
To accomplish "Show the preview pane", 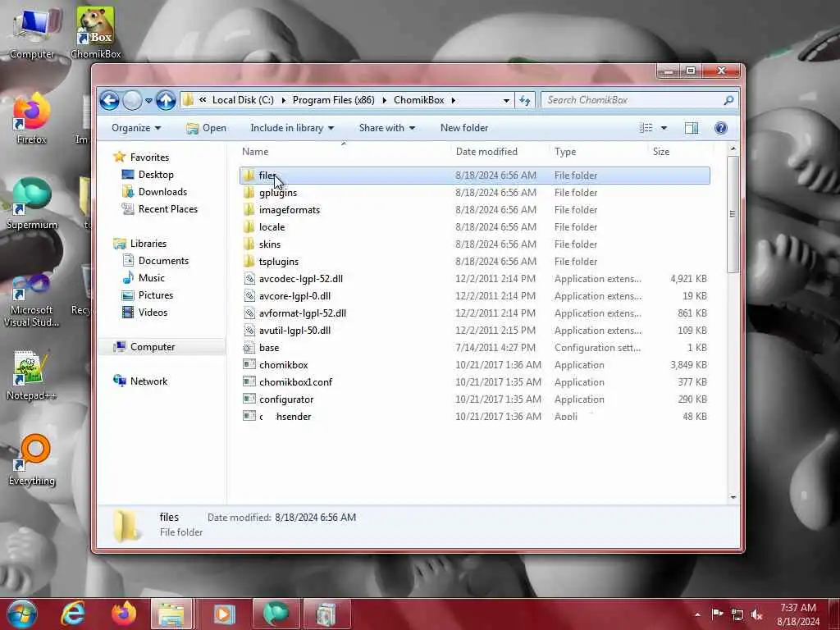I will pos(692,128).
